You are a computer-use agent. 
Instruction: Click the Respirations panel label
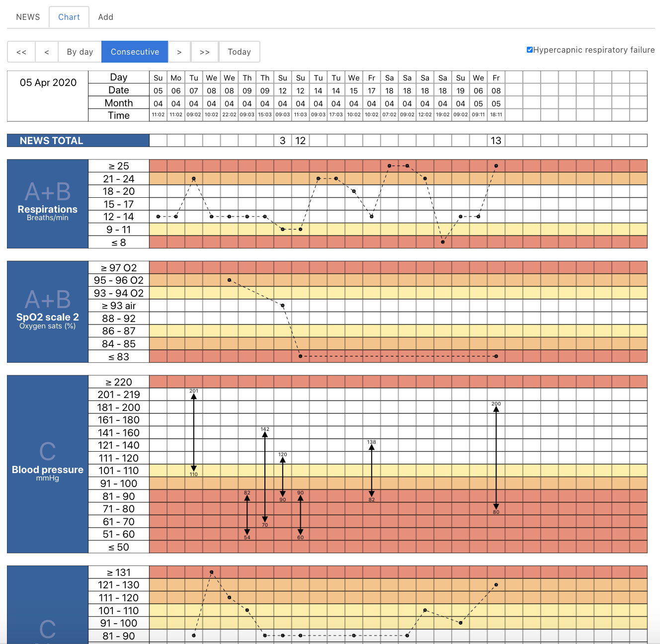pyautogui.click(x=47, y=209)
